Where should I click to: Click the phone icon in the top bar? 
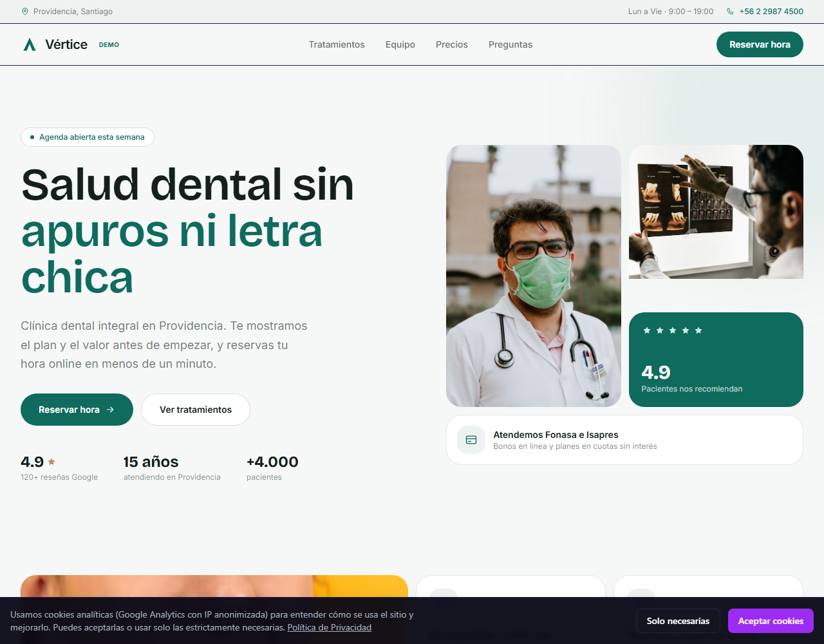click(x=730, y=12)
